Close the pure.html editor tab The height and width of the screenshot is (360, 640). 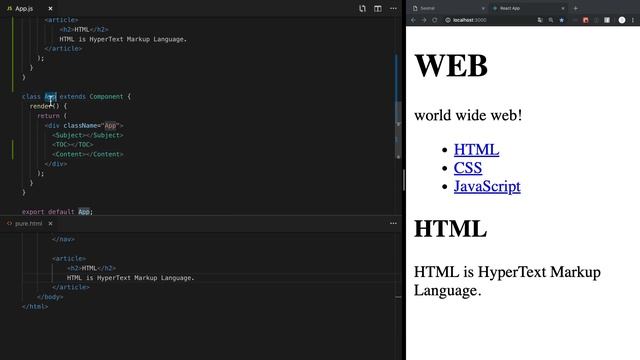pos(50,224)
